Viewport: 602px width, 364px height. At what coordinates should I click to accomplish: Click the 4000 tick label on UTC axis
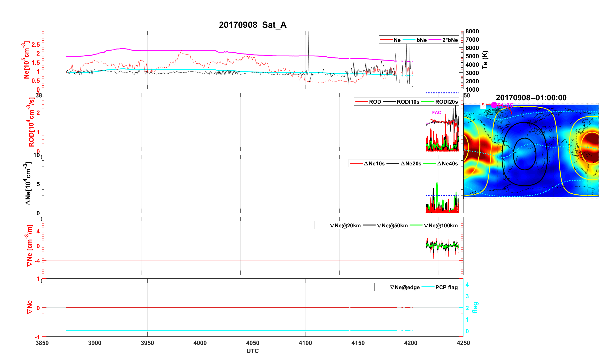[200, 343]
